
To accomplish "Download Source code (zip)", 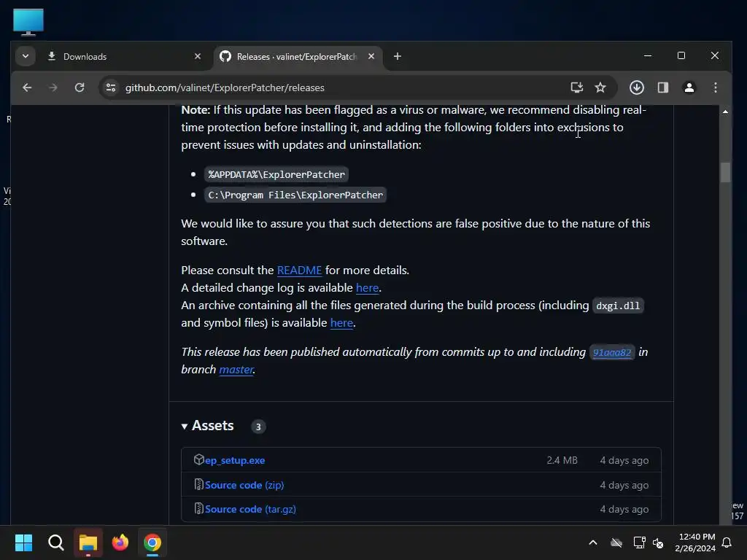I will pos(244,485).
